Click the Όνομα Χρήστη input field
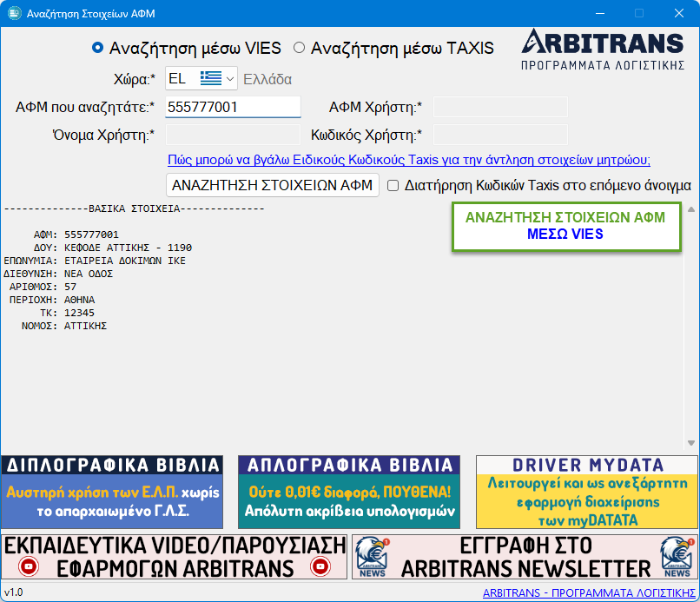This screenshot has height=602, width=700. tap(233, 135)
